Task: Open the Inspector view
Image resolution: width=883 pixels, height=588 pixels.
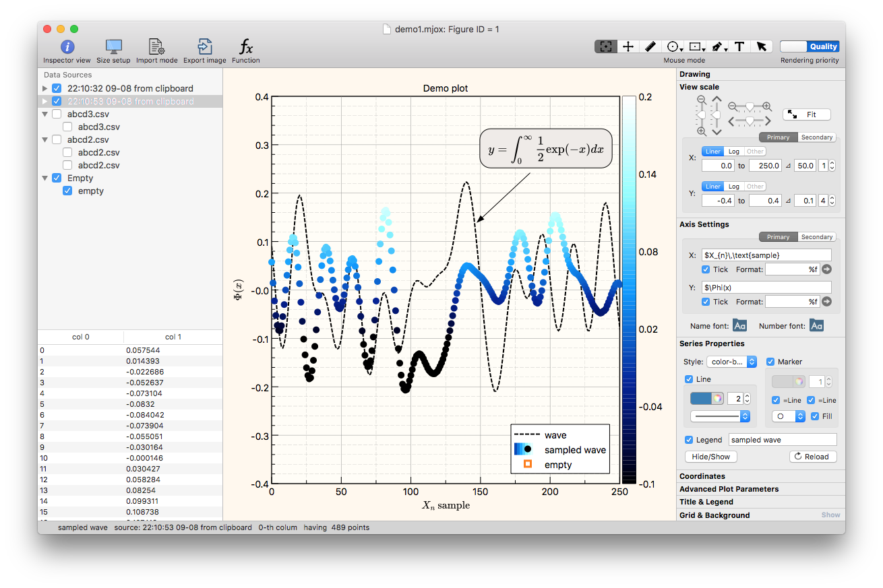Action: (x=67, y=51)
